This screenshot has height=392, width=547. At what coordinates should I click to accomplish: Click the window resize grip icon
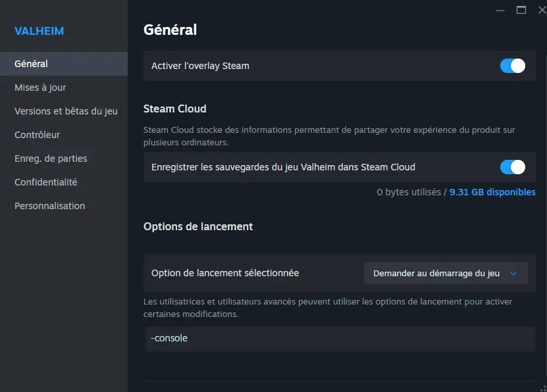(543, 389)
